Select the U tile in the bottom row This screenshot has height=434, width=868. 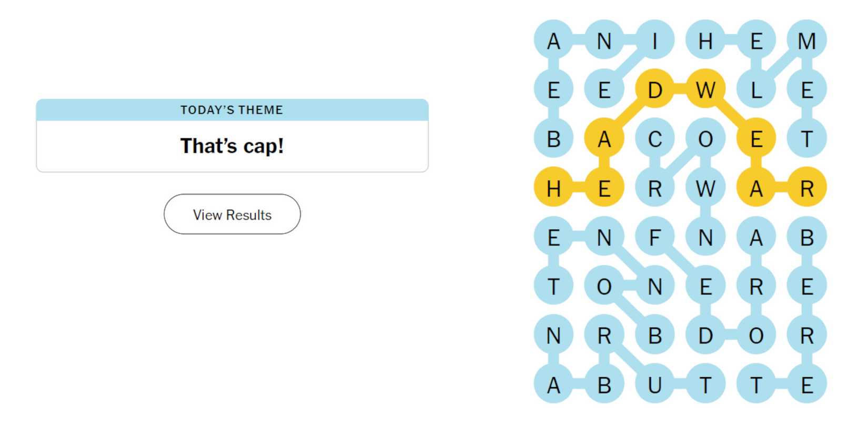655,385
